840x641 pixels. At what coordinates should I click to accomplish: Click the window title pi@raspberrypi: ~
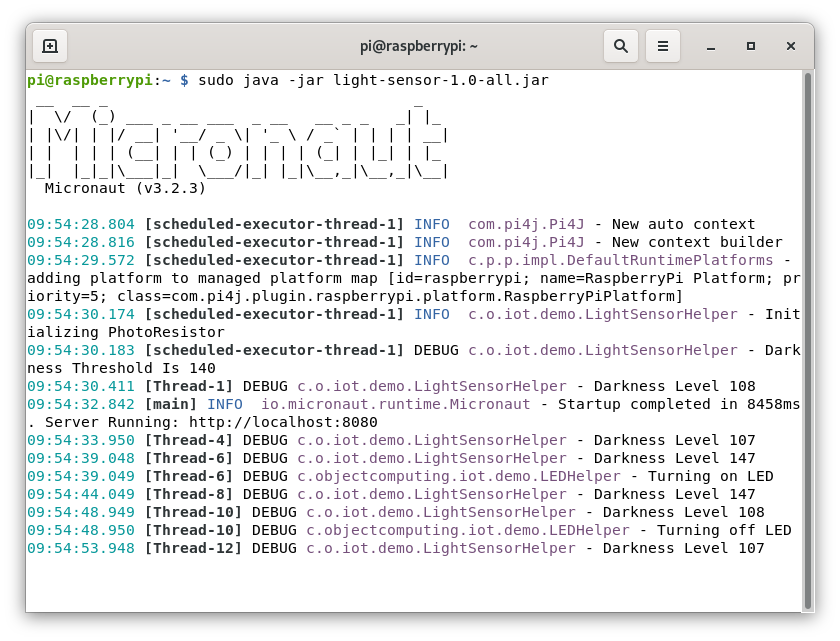click(419, 47)
